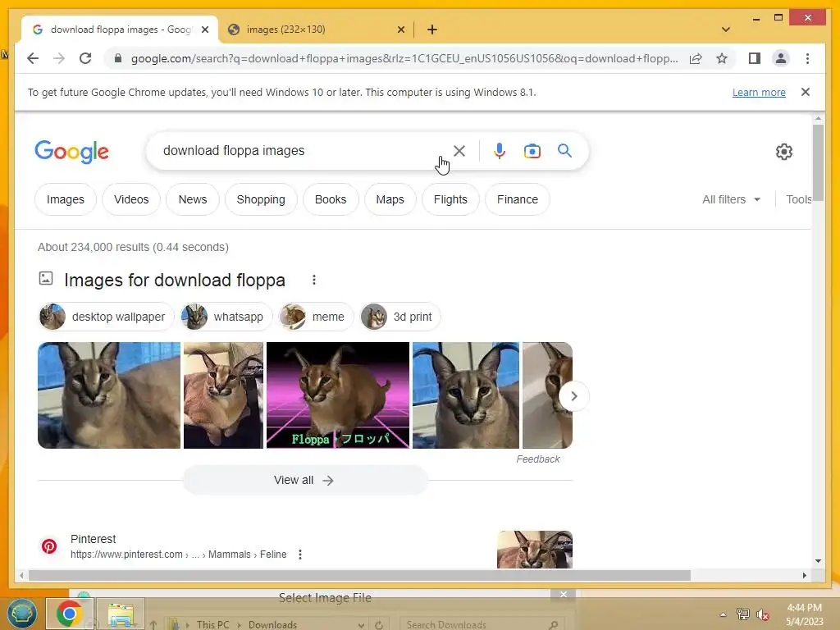The width and height of the screenshot is (840, 630).
Task: Click the scroll-down arrow of page scrollbar
Action: [818, 561]
